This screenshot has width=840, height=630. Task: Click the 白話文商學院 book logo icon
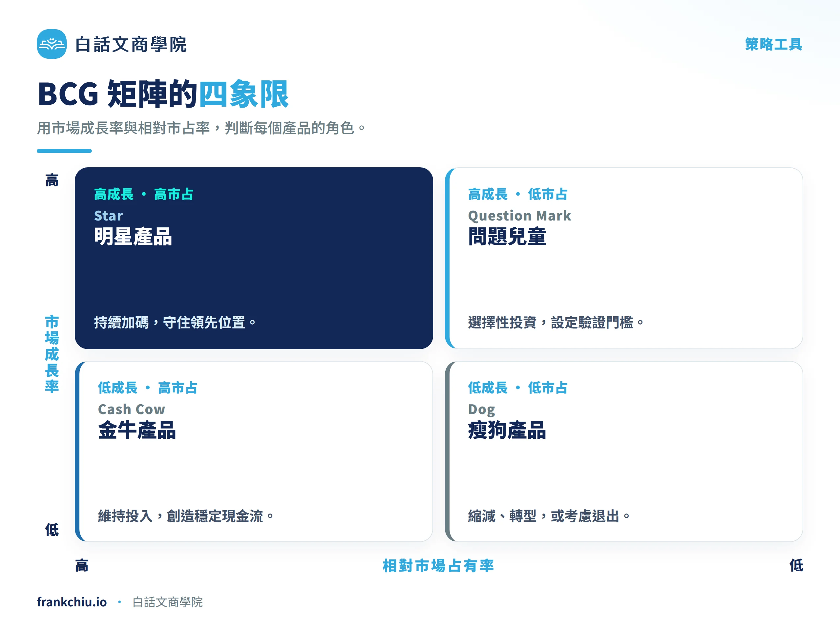point(52,44)
